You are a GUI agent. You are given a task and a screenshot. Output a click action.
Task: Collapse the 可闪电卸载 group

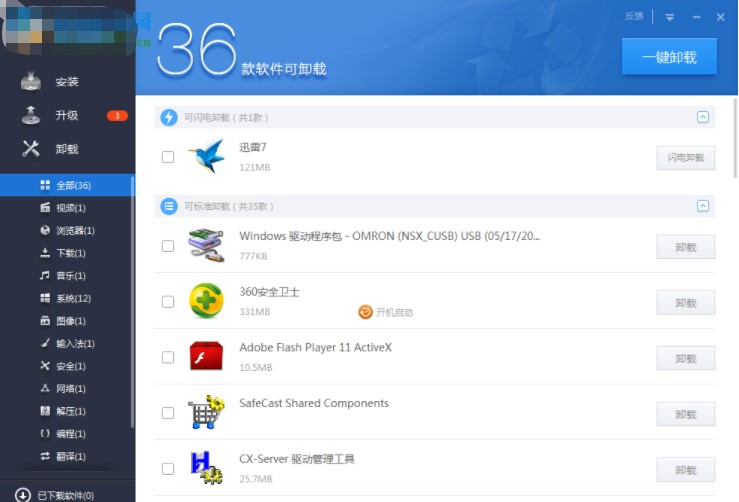(x=703, y=117)
